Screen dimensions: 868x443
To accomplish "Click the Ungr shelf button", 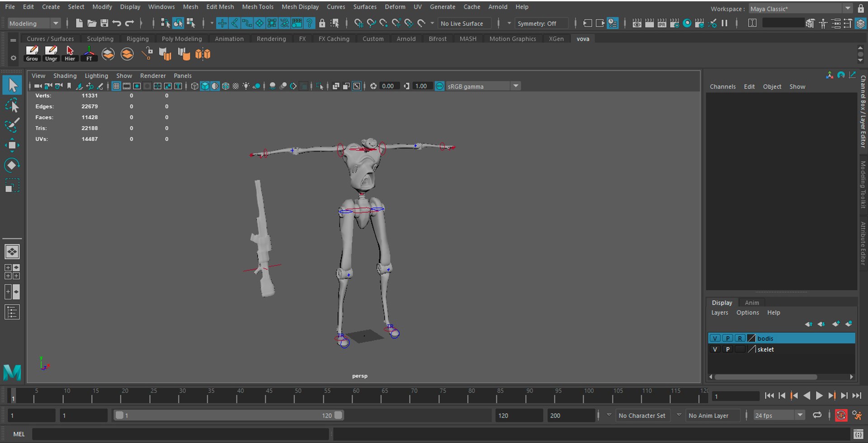I will pos(51,54).
